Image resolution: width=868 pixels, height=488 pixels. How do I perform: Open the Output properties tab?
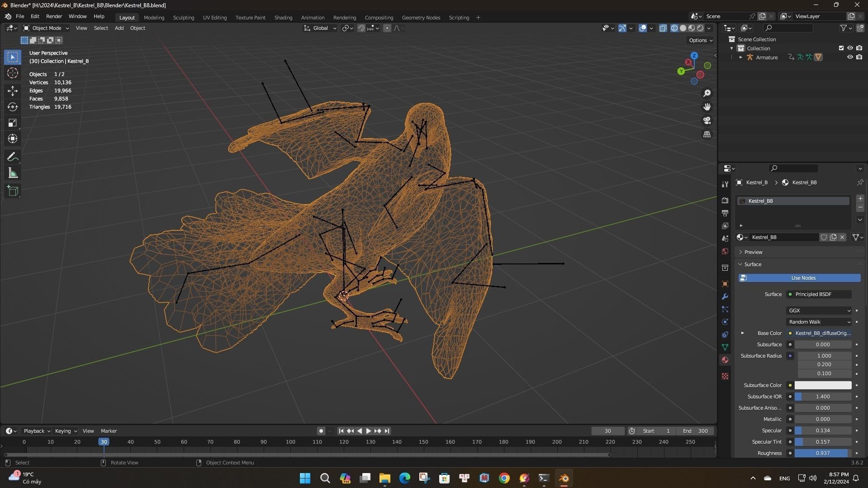[x=725, y=213]
